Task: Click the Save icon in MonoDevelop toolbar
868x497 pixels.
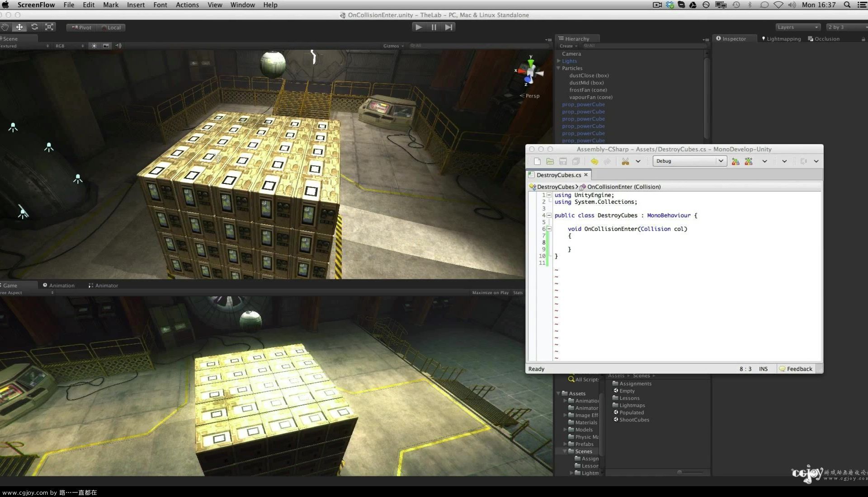Action: pyautogui.click(x=563, y=161)
